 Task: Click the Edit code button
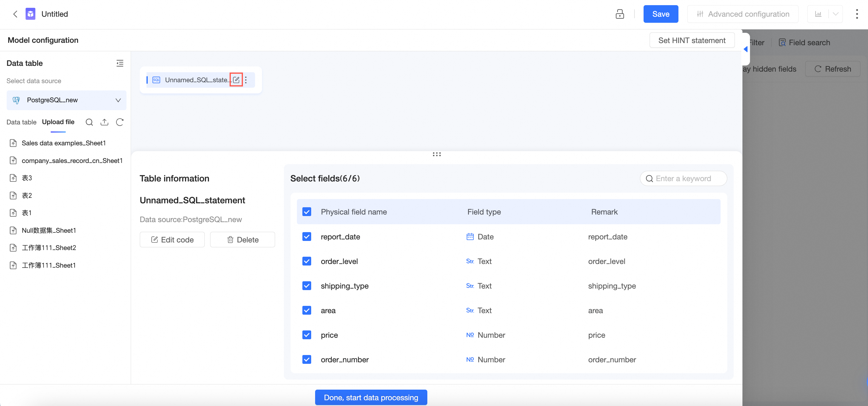(x=172, y=239)
